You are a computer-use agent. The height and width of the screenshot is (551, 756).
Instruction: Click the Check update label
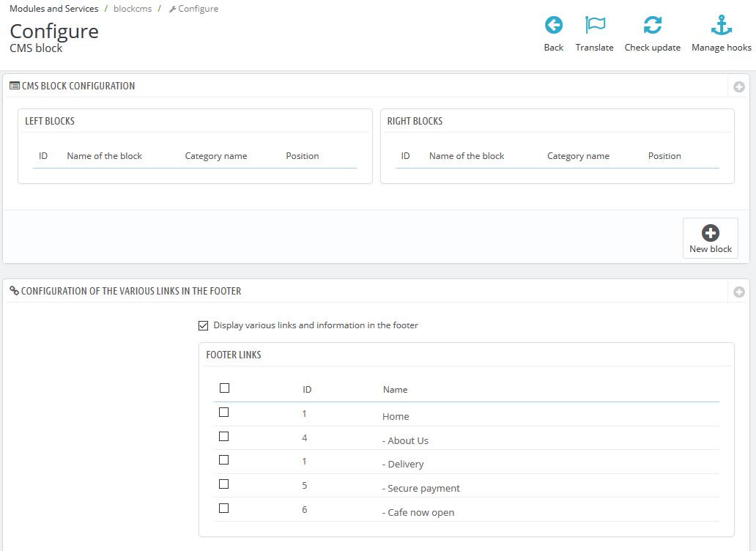(x=652, y=47)
